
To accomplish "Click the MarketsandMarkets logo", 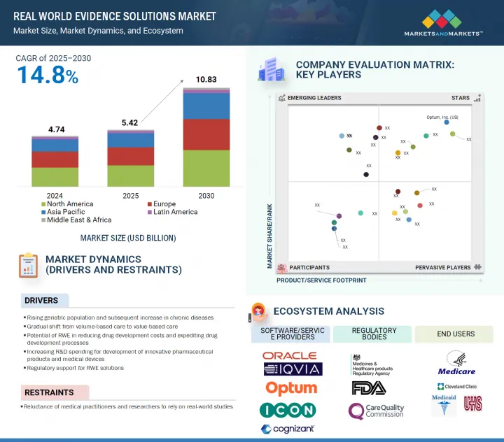I will (x=443, y=23).
